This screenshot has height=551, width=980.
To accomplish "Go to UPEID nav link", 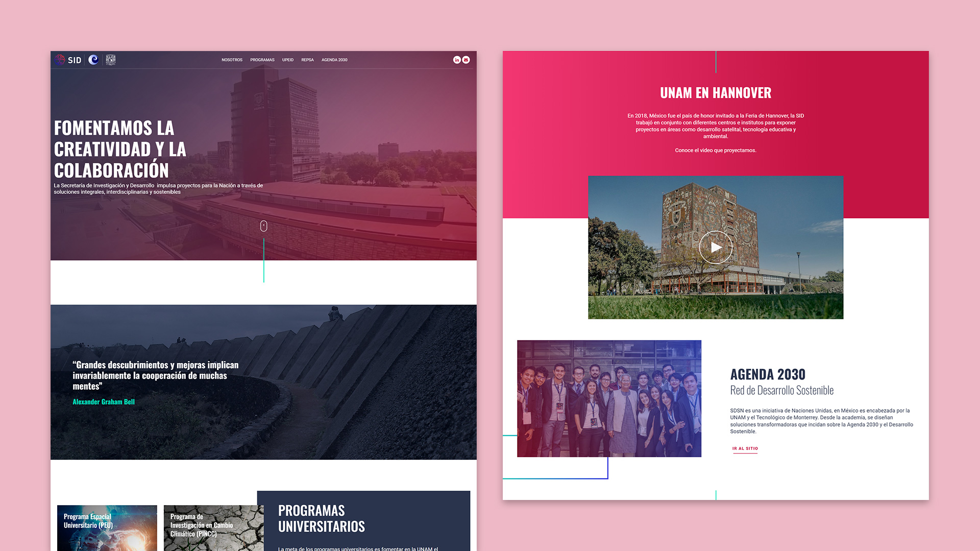I will tap(288, 60).
